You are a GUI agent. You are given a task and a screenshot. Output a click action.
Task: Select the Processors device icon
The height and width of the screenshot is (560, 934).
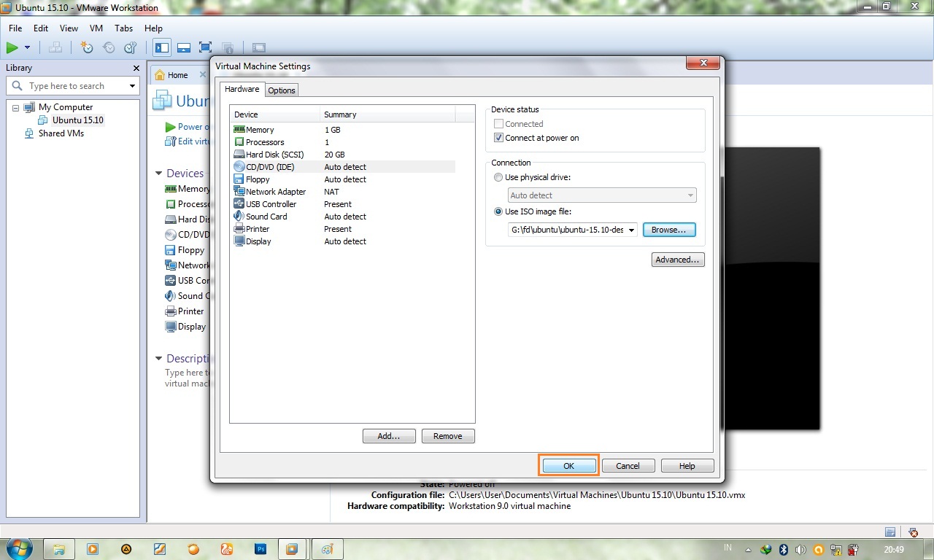coord(241,141)
